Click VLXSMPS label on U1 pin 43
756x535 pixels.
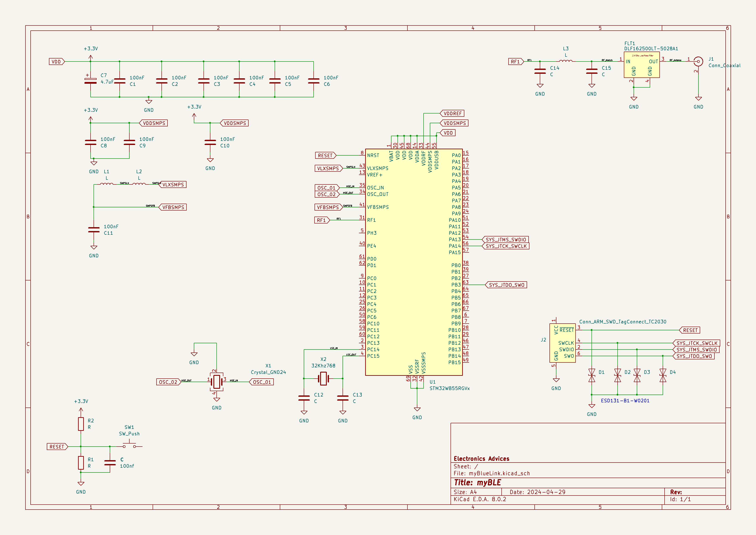(329, 168)
